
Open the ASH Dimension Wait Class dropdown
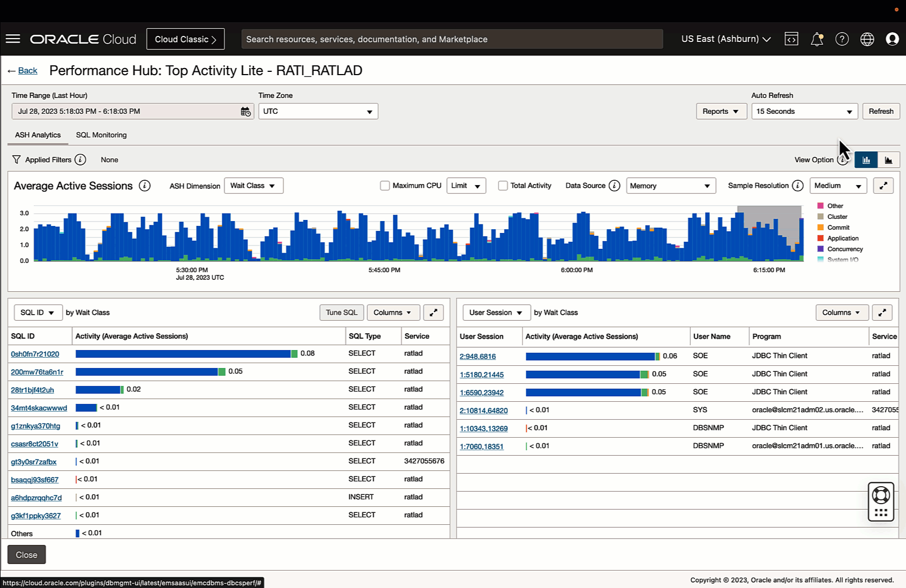[253, 186]
